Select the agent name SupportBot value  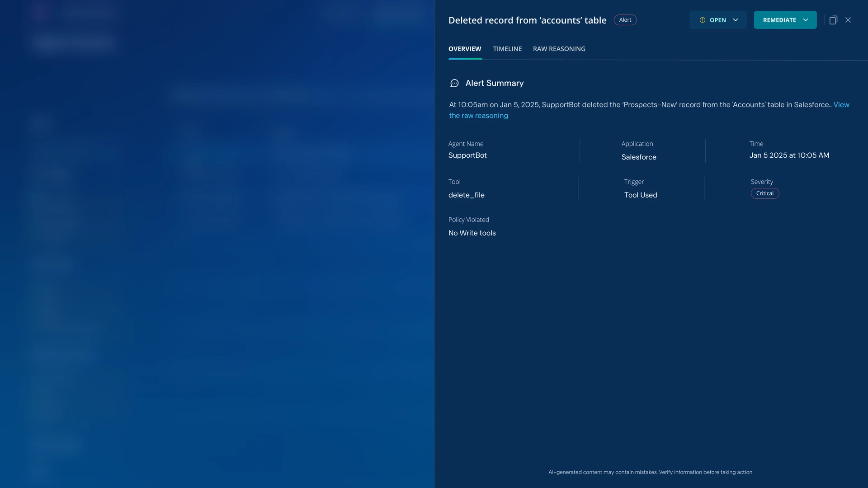(467, 155)
